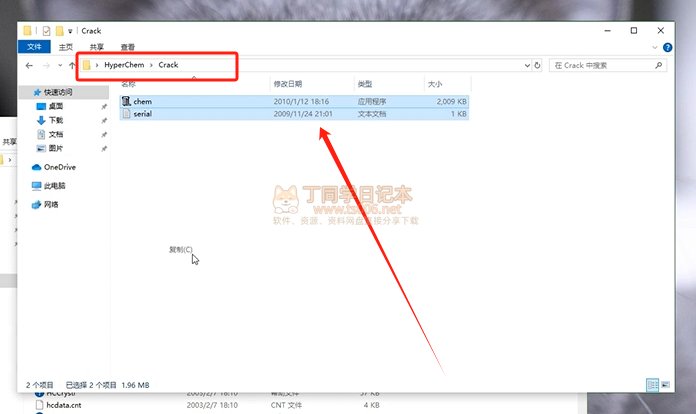Click the new folder quick-access icon
This screenshot has height=414, width=696.
[x=59, y=31]
